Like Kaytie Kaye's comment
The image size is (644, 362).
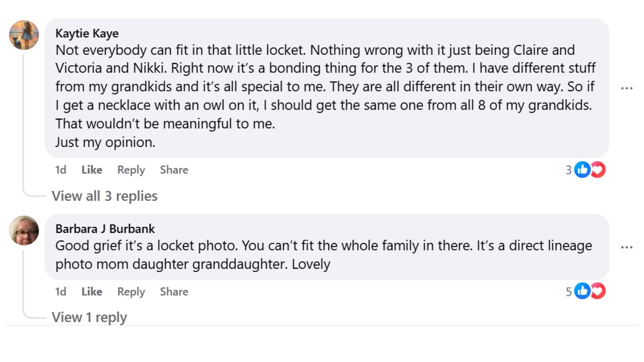coord(92,170)
